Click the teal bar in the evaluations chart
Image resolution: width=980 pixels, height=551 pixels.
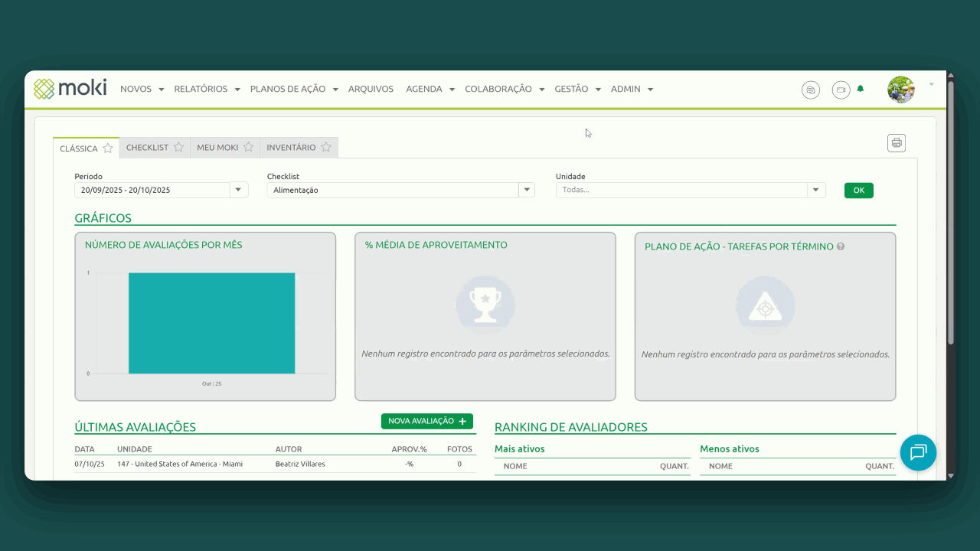[x=211, y=323]
